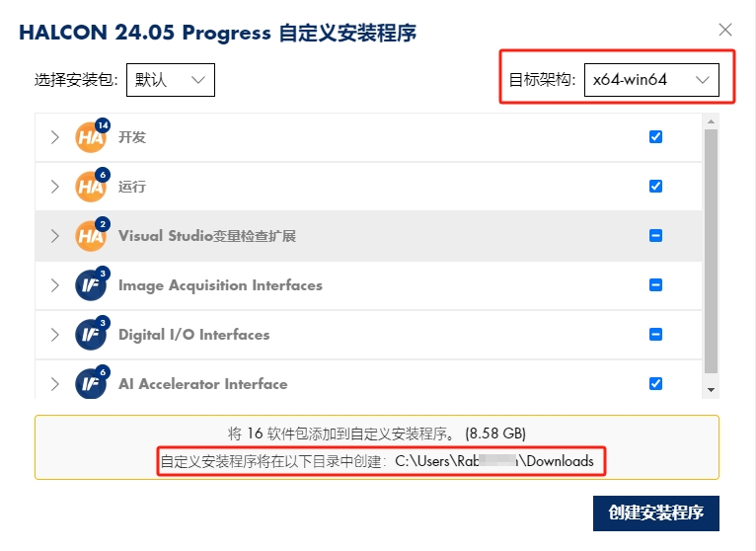This screenshot has height=551, width=756.
Task: Select the Digital I/O Interfaces label
Action: (193, 335)
